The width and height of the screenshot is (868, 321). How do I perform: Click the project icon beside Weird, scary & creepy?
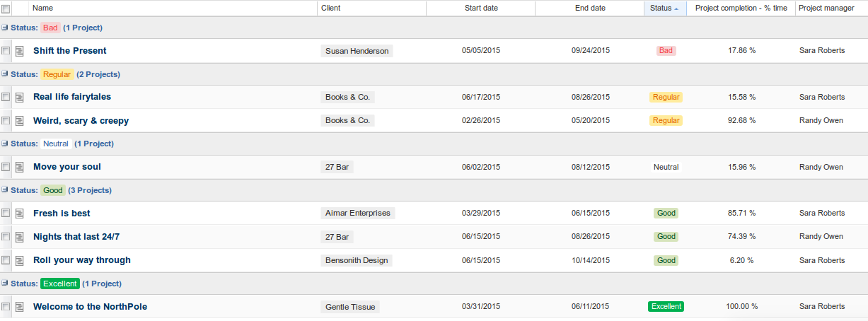(20, 121)
